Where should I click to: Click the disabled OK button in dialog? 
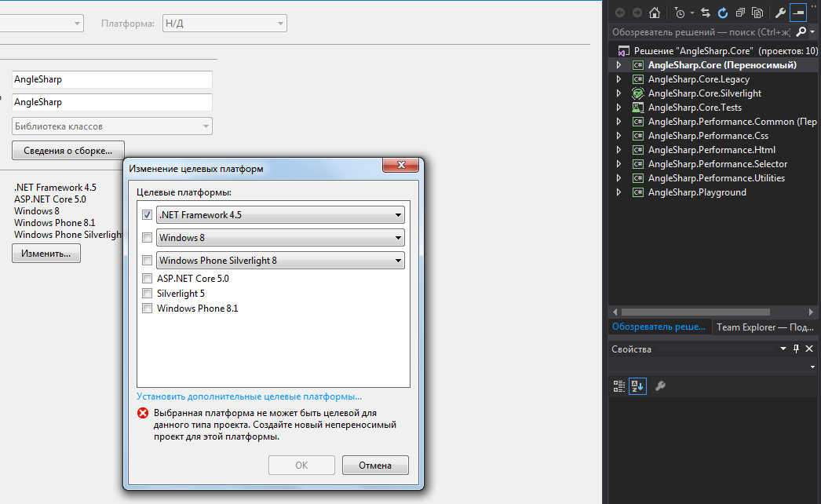point(301,466)
